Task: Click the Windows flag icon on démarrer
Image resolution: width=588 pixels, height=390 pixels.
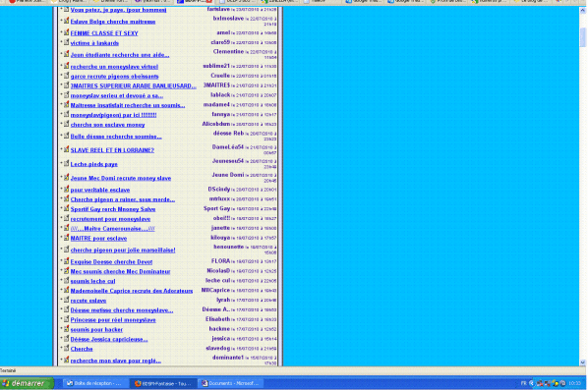Action: click(6, 383)
